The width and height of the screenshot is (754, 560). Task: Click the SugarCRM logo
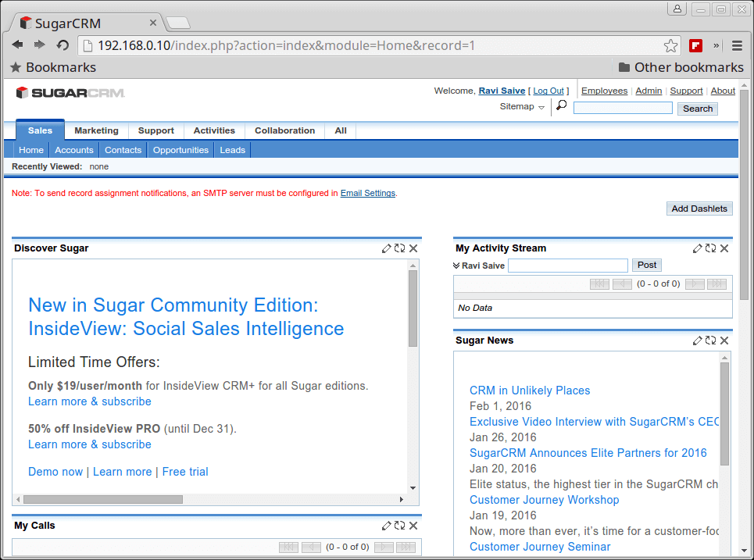point(70,92)
